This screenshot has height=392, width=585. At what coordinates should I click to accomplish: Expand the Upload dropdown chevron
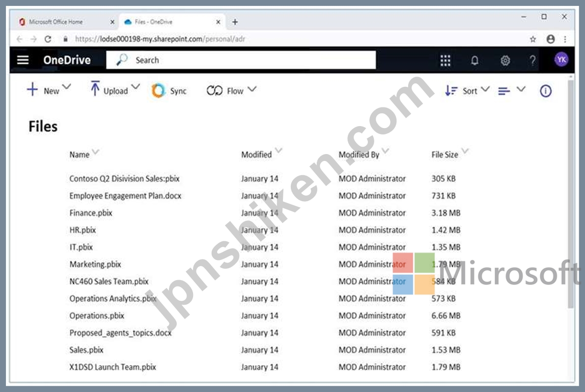[x=136, y=87]
